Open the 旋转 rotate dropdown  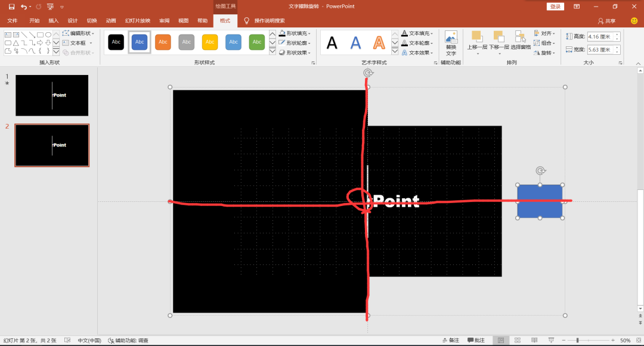pyautogui.click(x=544, y=52)
